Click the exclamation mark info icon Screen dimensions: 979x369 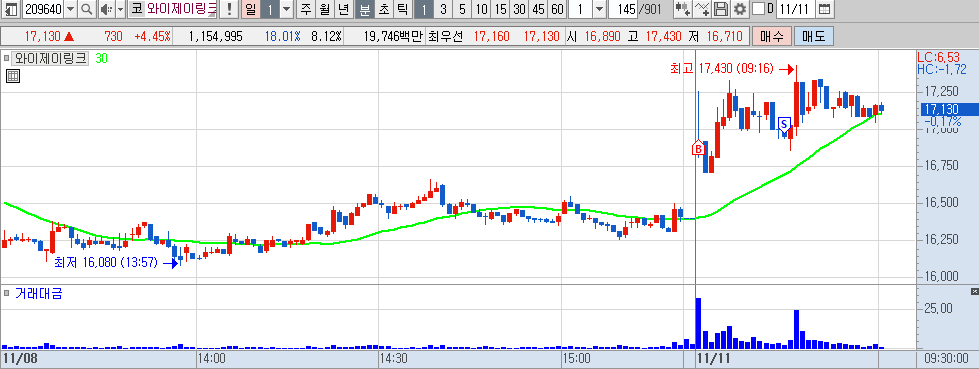[230, 9]
